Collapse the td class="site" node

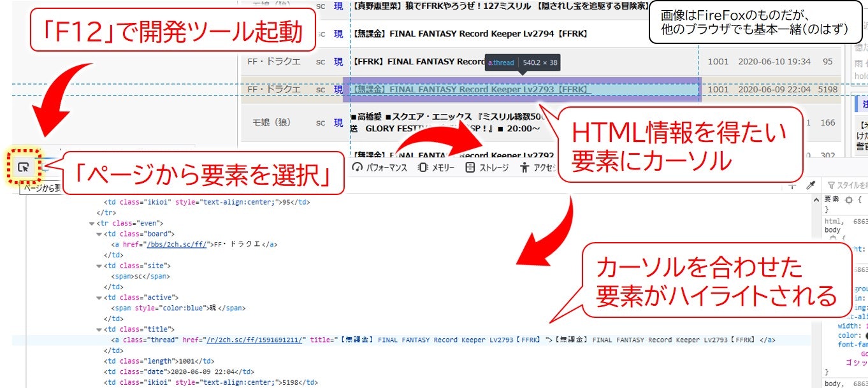click(x=99, y=266)
